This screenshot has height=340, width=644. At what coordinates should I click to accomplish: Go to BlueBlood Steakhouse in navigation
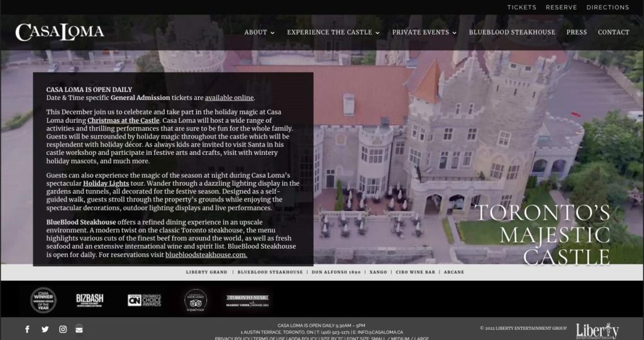click(512, 32)
